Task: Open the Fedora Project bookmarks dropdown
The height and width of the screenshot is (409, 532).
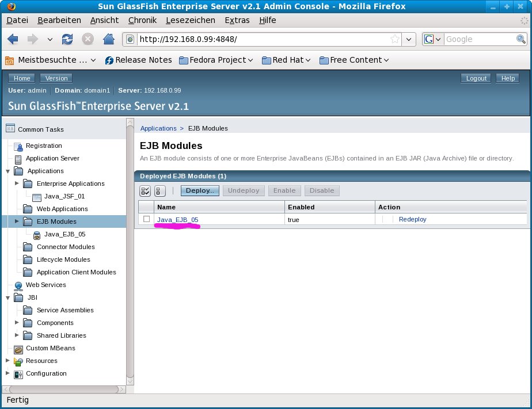Action: click(216, 60)
